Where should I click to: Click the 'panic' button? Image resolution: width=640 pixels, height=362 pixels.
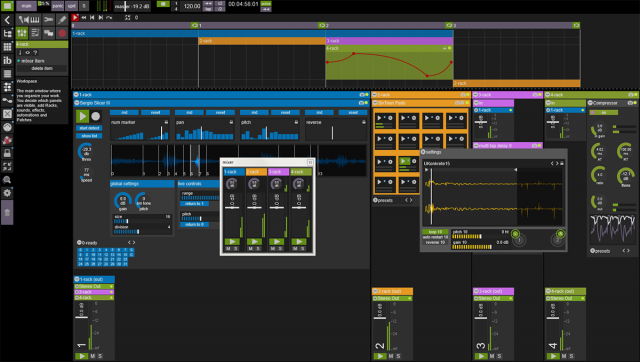tap(58, 6)
